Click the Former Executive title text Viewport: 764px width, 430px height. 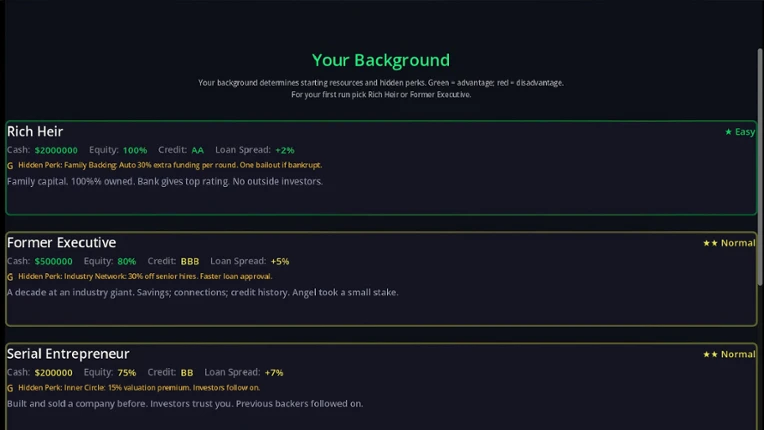(61, 243)
